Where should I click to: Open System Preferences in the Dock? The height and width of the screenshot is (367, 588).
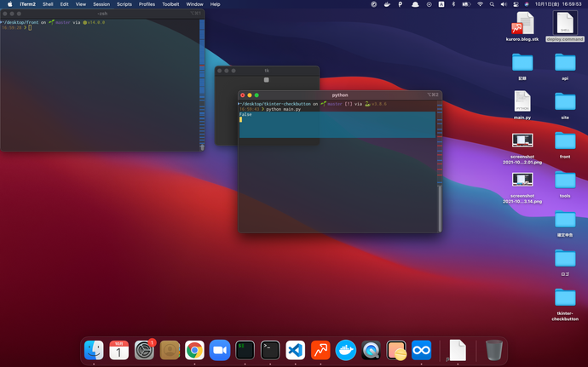click(x=144, y=350)
